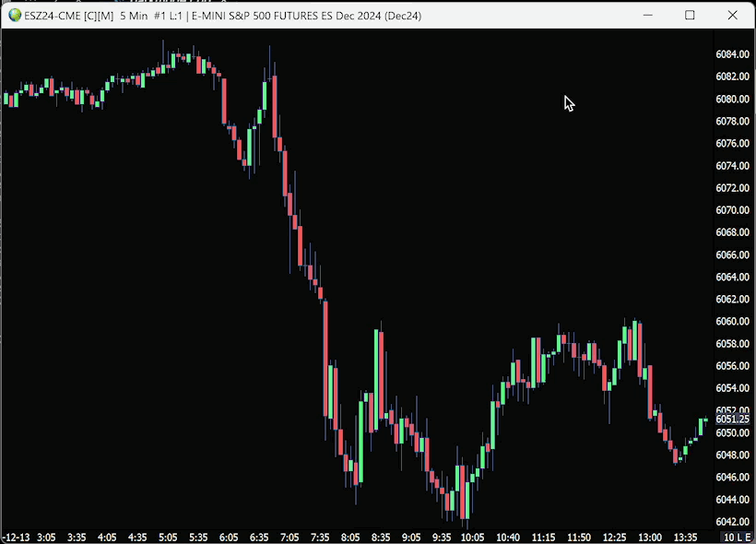Image resolution: width=756 pixels, height=544 pixels.
Task: Click the 6066.00 price axis label
Action: [x=732, y=254]
